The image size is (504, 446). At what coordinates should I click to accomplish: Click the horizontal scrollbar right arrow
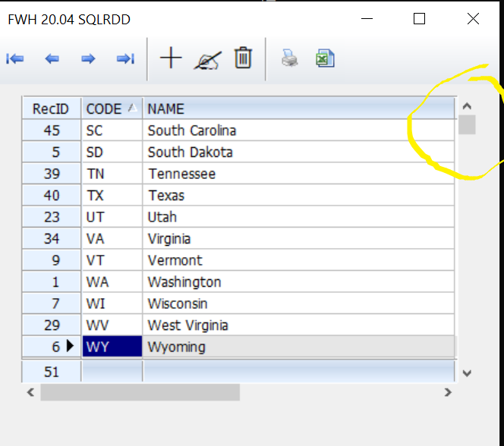click(448, 392)
